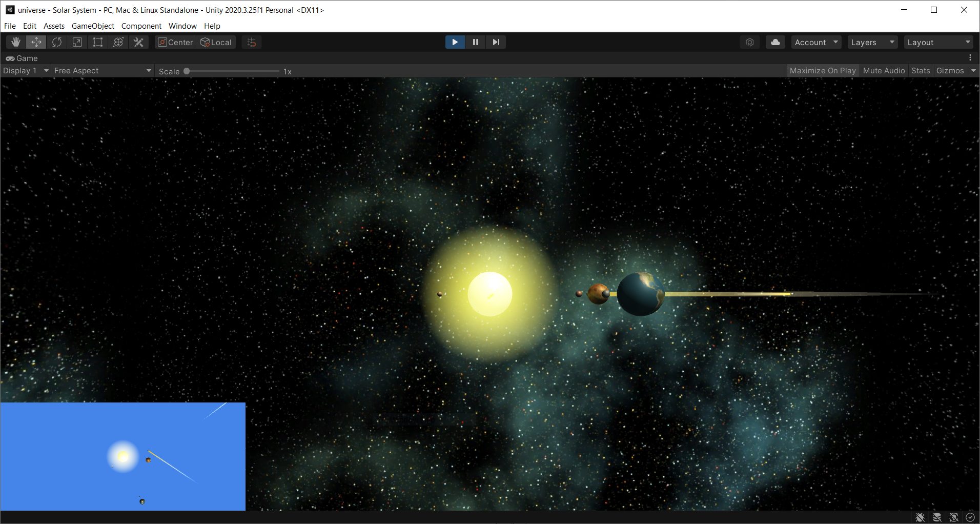
Task: Open Unity Collaborate cloud services
Action: point(775,42)
